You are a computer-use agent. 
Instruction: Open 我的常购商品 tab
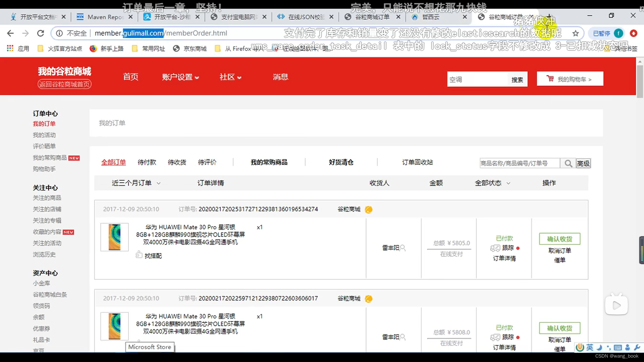(x=269, y=163)
